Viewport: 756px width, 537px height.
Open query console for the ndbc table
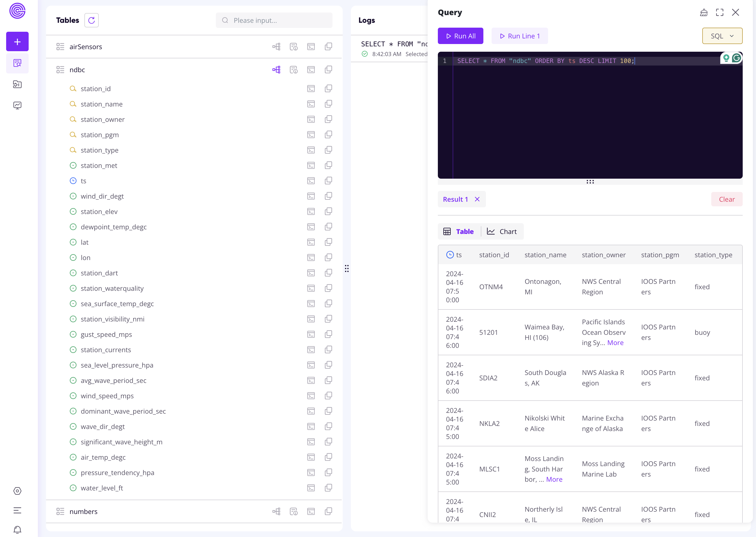click(310, 70)
